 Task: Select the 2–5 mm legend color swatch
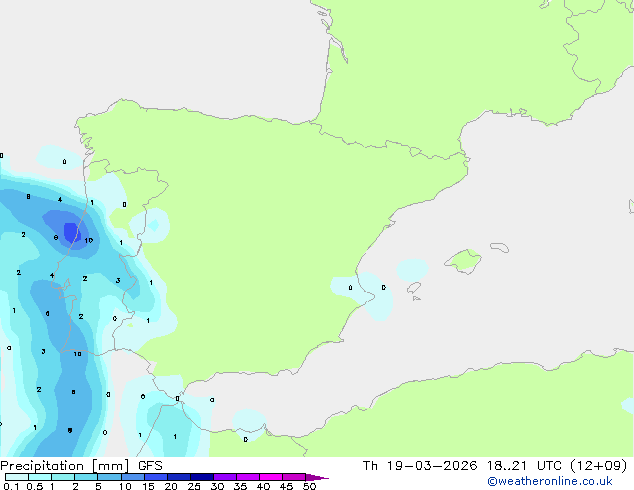point(86,477)
